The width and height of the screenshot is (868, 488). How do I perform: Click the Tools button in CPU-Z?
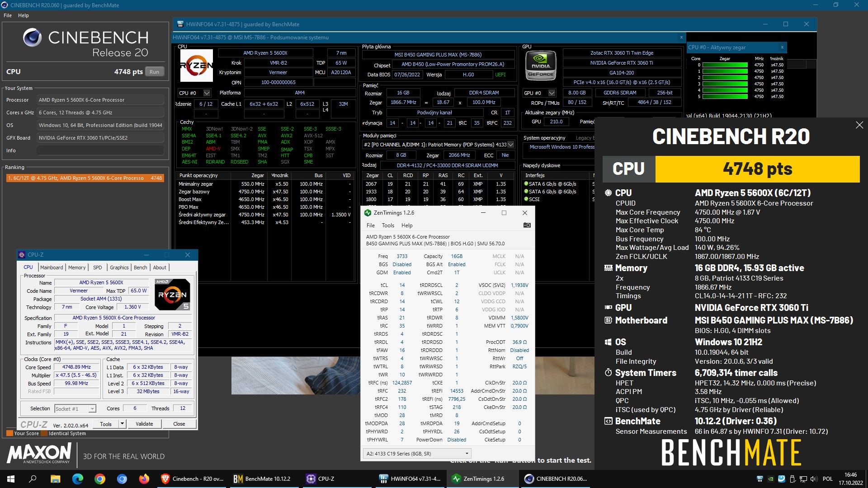[x=106, y=424]
